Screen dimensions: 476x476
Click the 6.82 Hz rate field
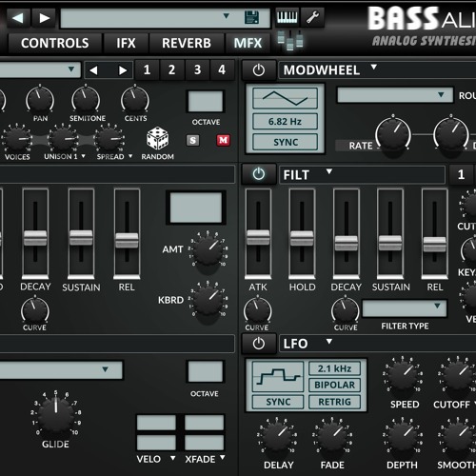pos(285,121)
